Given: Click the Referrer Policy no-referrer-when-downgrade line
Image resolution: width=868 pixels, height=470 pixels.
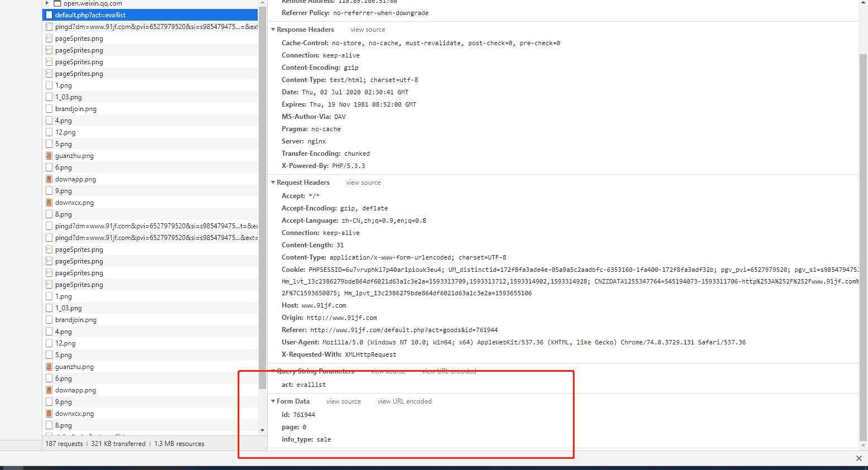Looking at the screenshot, I should (x=355, y=13).
